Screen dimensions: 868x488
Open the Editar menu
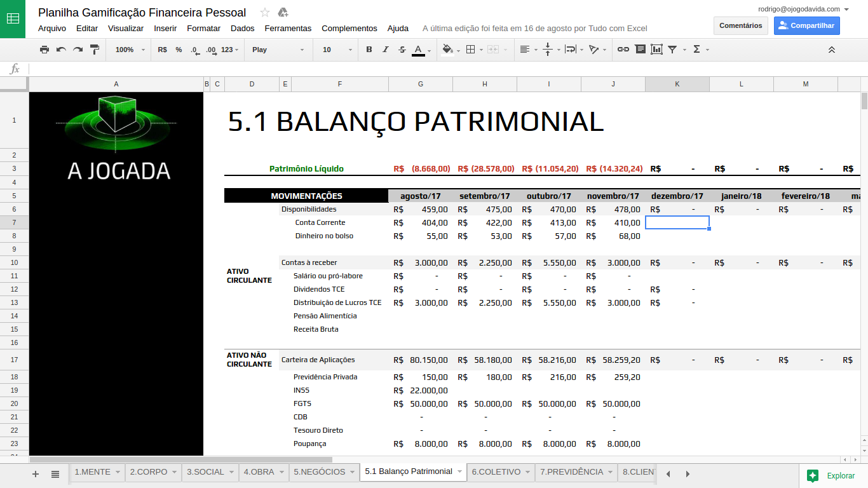pyautogui.click(x=87, y=28)
